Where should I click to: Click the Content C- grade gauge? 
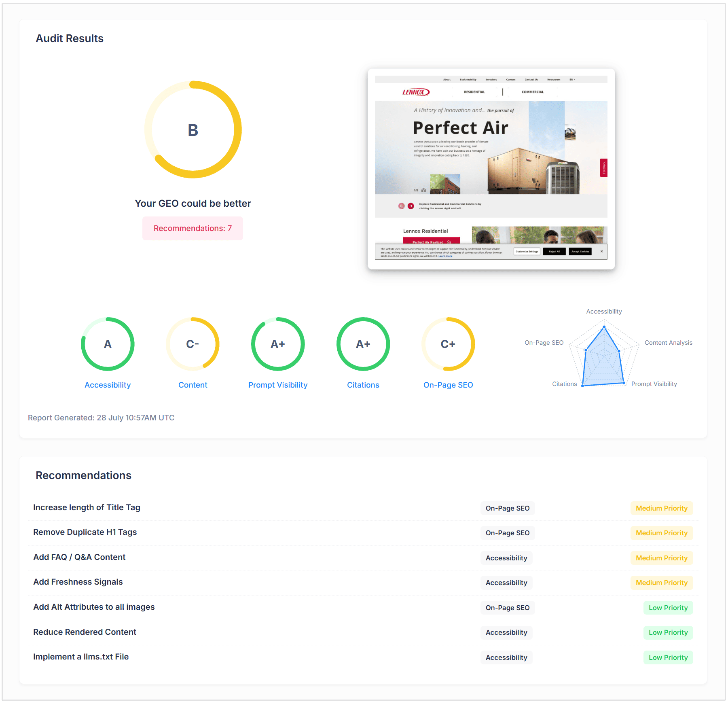193,344
